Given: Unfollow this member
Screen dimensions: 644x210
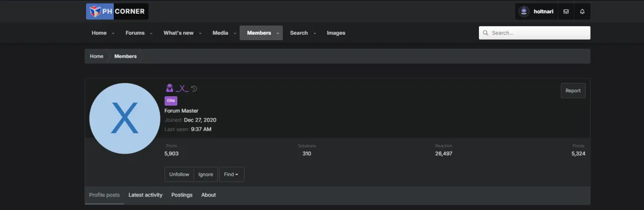Looking at the screenshot, I should coord(179,174).
